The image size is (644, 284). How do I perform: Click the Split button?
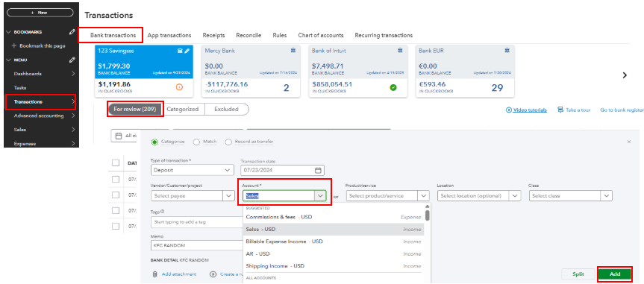(x=578, y=274)
